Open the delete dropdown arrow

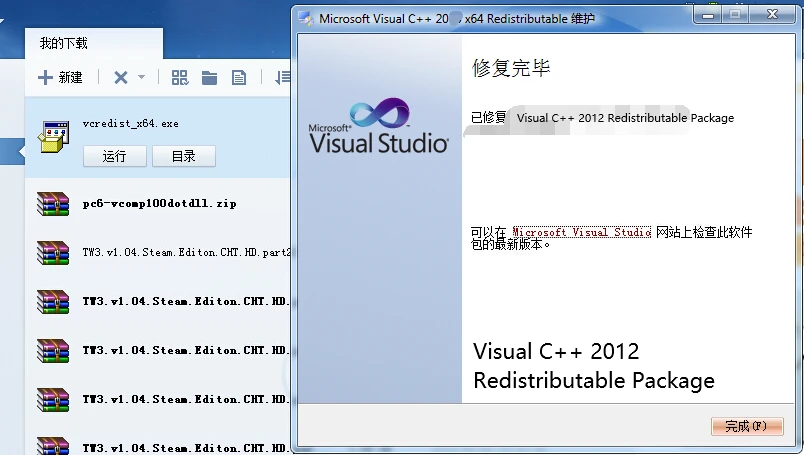[x=142, y=77]
